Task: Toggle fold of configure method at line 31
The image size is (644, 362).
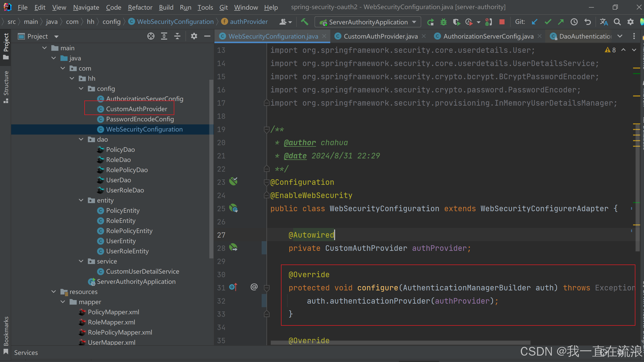Action: pyautogui.click(x=266, y=288)
